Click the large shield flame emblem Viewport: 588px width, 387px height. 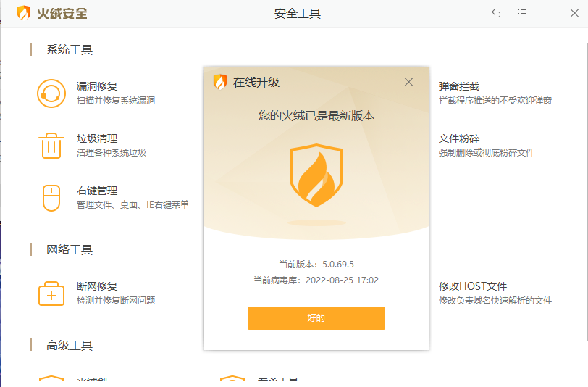(316, 175)
